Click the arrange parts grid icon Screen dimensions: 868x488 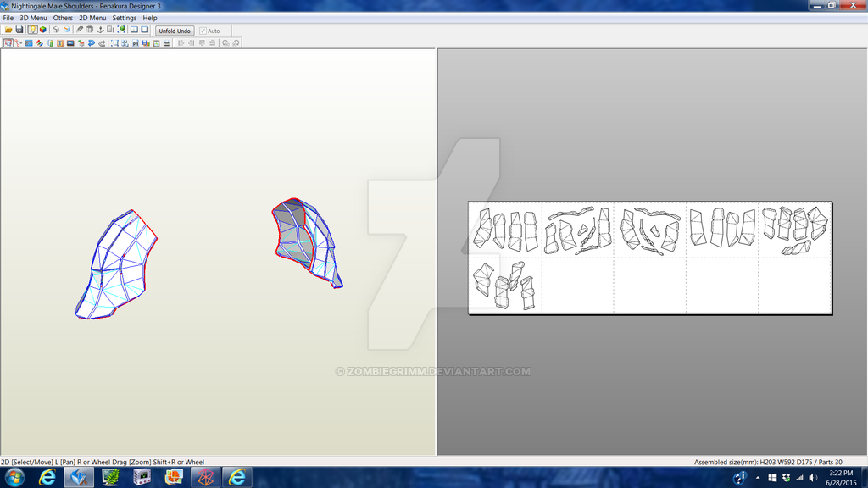125,42
